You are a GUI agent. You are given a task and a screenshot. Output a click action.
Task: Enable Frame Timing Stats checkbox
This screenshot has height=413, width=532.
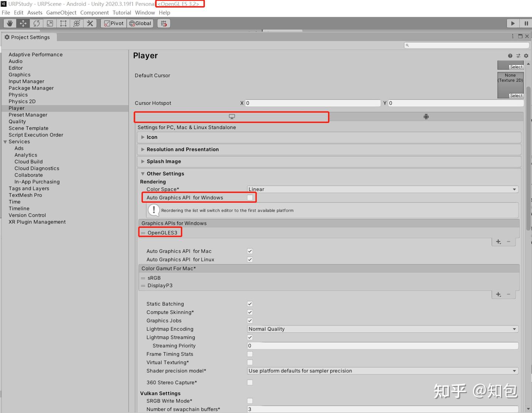[250, 354]
